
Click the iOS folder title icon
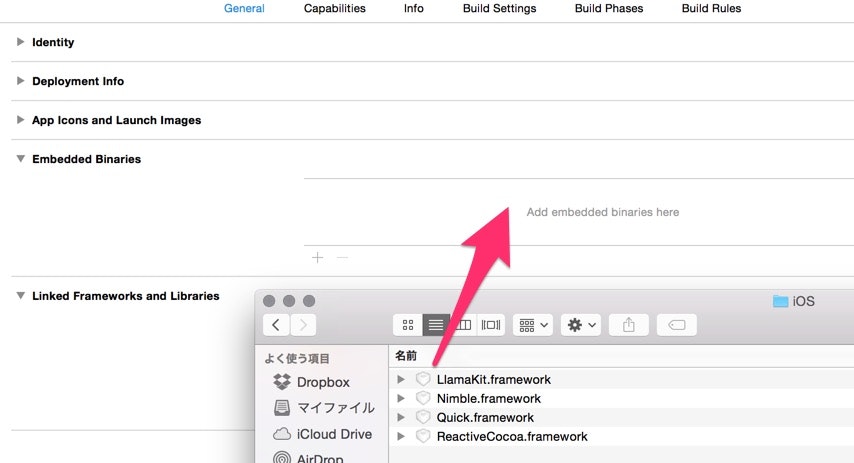coord(780,301)
